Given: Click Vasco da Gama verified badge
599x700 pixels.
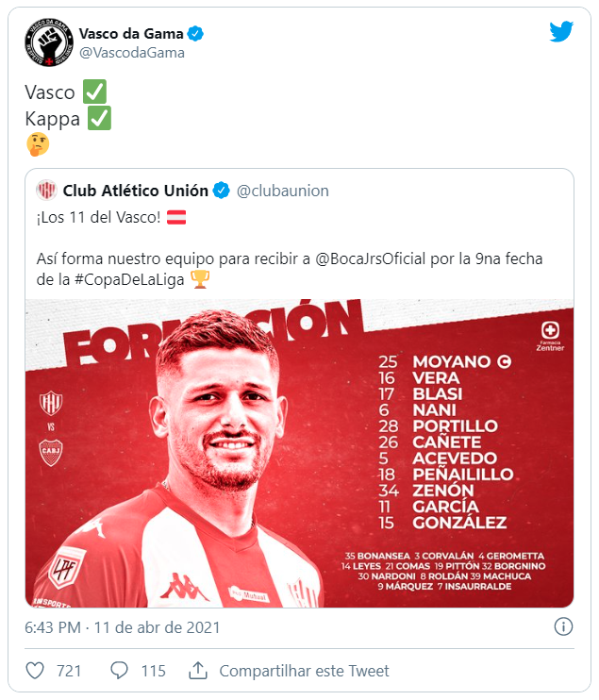Looking at the screenshot, I should tap(195, 34).
